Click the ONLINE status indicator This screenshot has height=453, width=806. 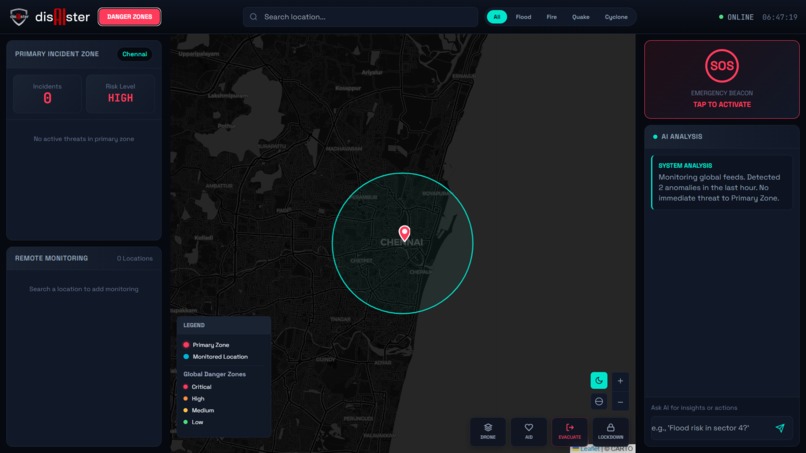pos(736,17)
